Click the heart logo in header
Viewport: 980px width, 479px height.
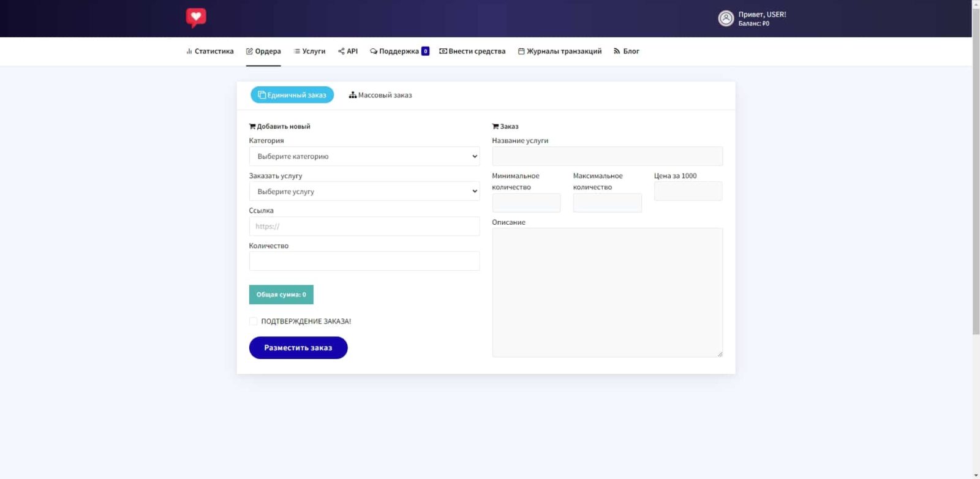(x=196, y=18)
